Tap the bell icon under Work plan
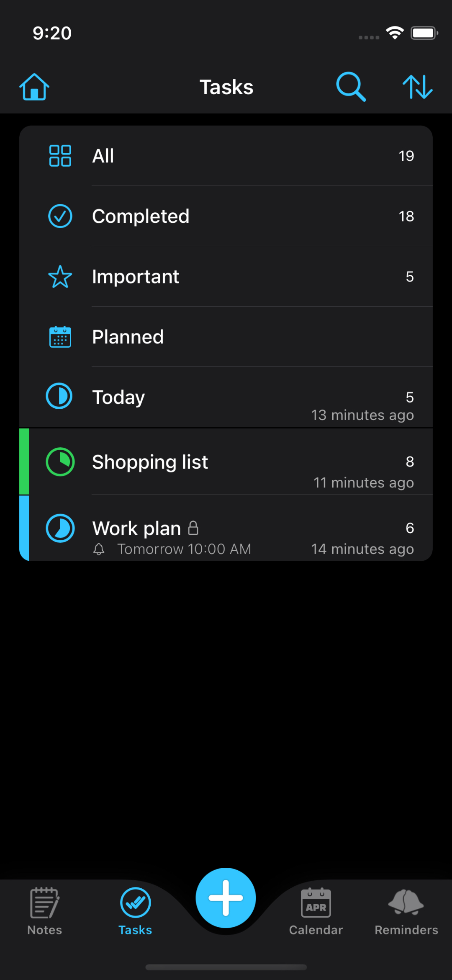The image size is (452, 980). (99, 549)
